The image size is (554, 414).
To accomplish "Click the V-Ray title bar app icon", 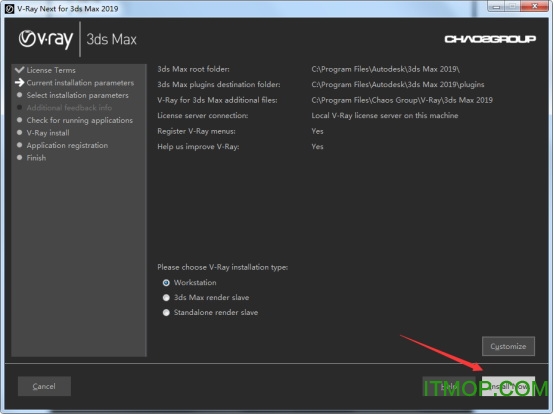I will [9, 8].
